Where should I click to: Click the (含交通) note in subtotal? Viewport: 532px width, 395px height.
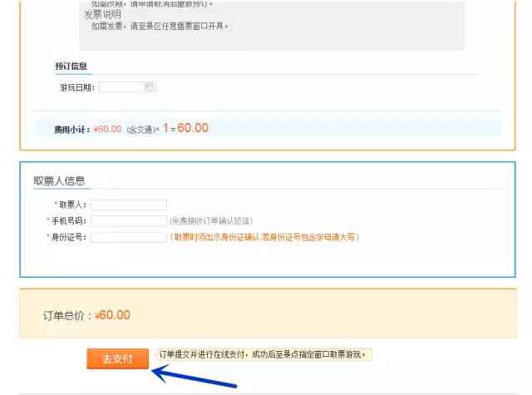141,129
